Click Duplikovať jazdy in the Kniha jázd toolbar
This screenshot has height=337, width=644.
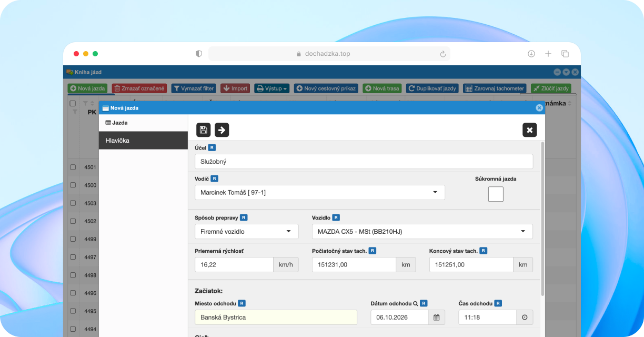tap(432, 88)
